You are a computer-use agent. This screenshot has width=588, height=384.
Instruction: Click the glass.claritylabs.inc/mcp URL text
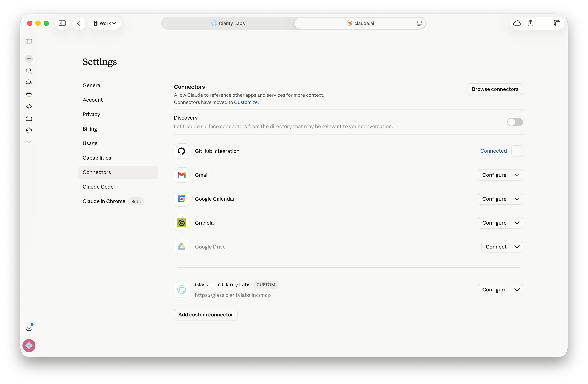click(233, 295)
